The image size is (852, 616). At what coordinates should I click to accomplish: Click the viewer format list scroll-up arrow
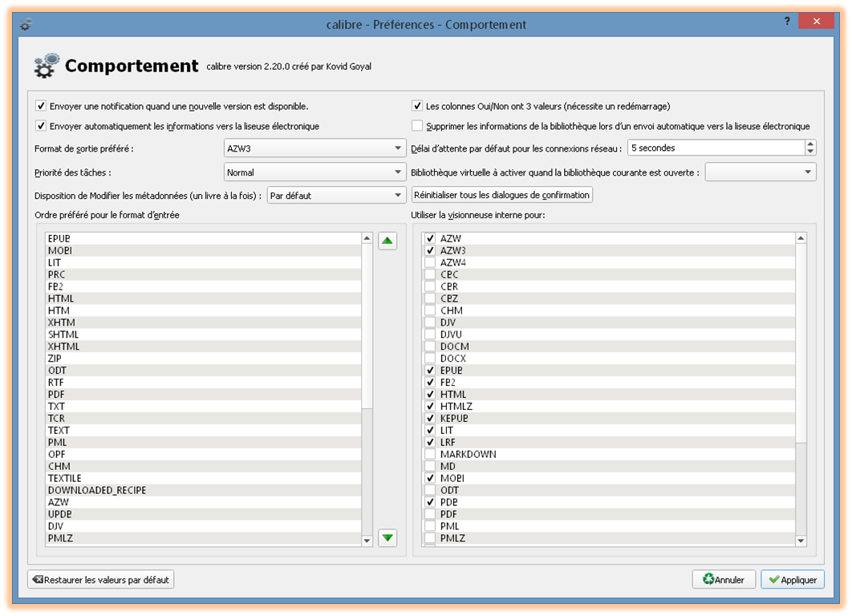click(801, 238)
